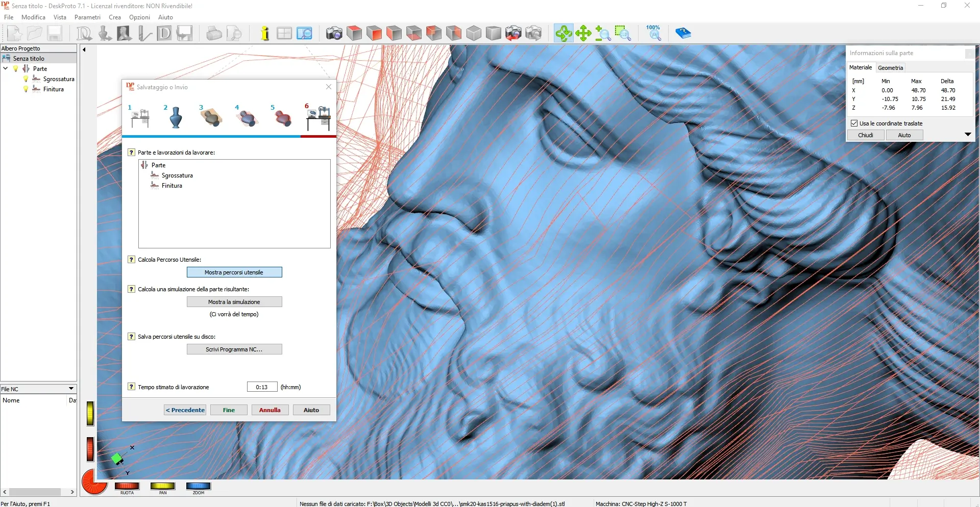980x507 pixels.
Task: Open the Vista menu
Action: (x=60, y=17)
